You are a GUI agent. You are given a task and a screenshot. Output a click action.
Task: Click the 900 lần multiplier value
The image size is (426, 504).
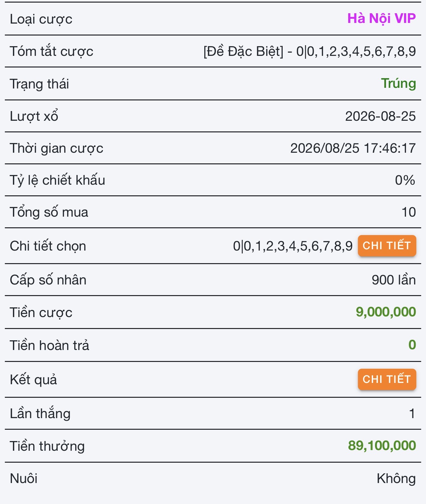[x=394, y=280]
